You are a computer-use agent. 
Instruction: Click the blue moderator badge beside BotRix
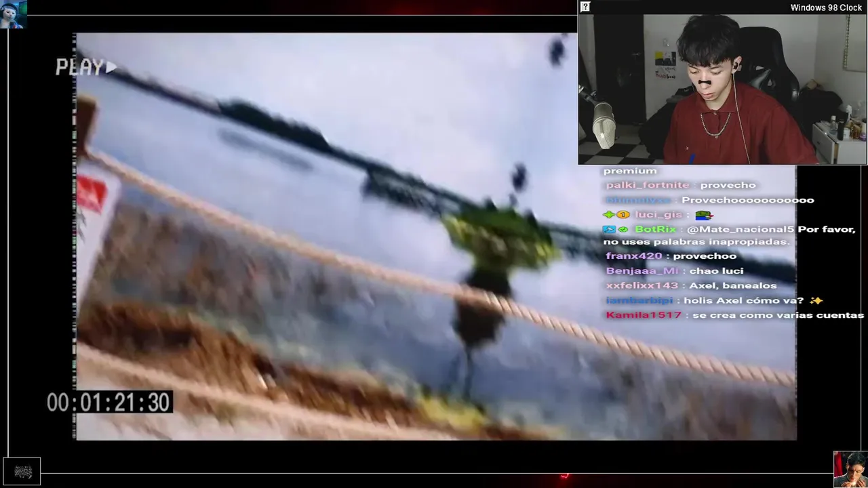click(609, 230)
